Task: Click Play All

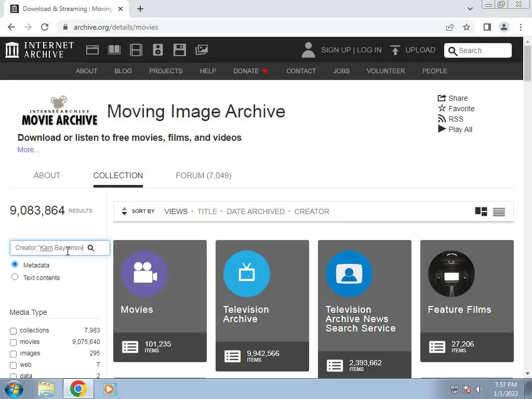Action: (455, 129)
